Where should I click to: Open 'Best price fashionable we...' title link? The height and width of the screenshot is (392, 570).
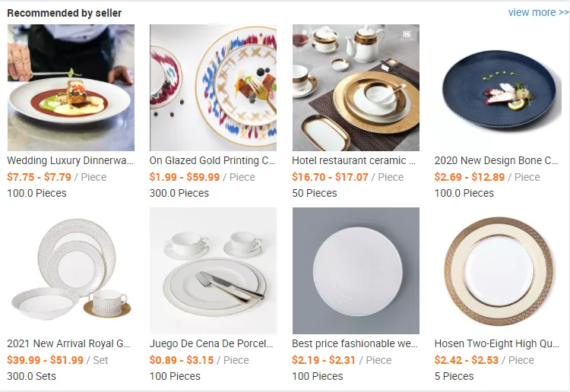click(355, 343)
